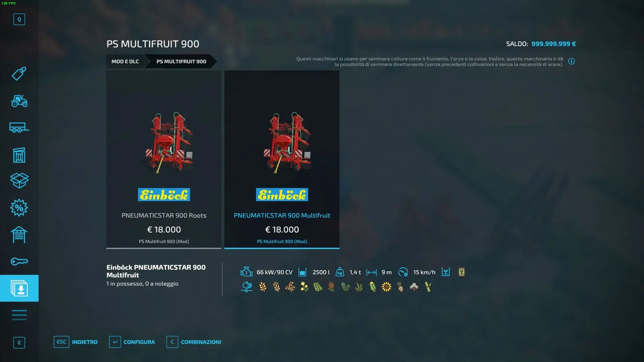Click the Q previous page key icon
This screenshot has height=362, width=644.
click(19, 19)
